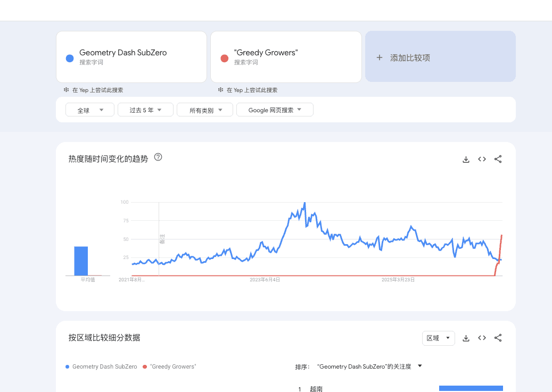Click blue color dot for Geometry Dash SubZero
The height and width of the screenshot is (392, 552).
(70, 59)
